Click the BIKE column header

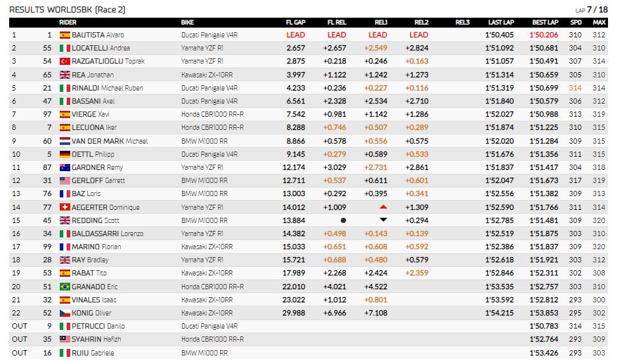click(187, 22)
